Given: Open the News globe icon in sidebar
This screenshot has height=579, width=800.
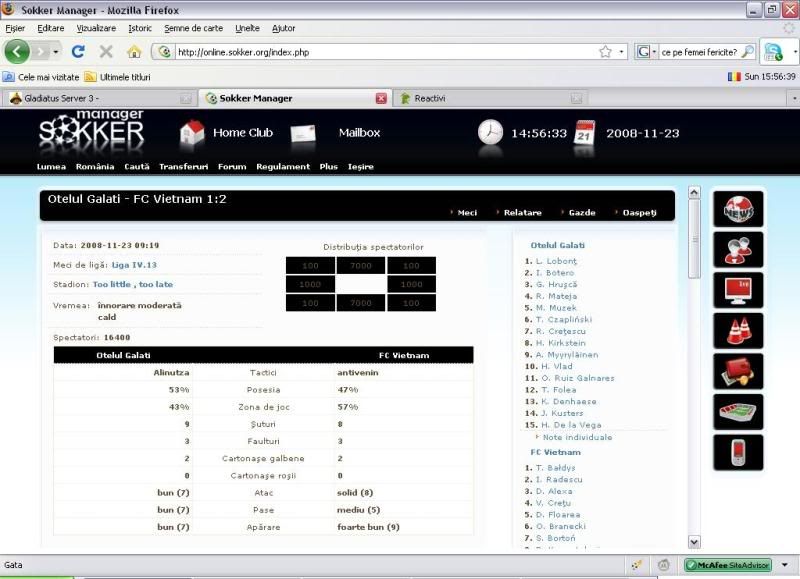Looking at the screenshot, I should tap(738, 209).
